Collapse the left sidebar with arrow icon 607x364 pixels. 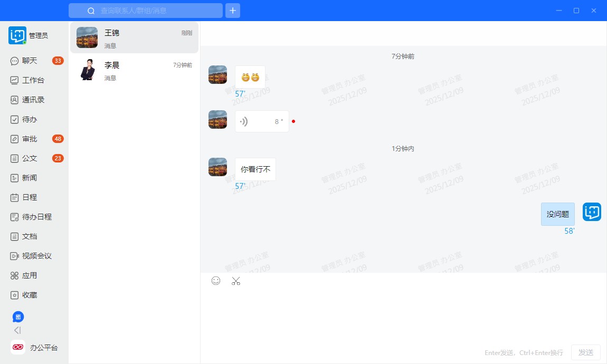click(17, 330)
